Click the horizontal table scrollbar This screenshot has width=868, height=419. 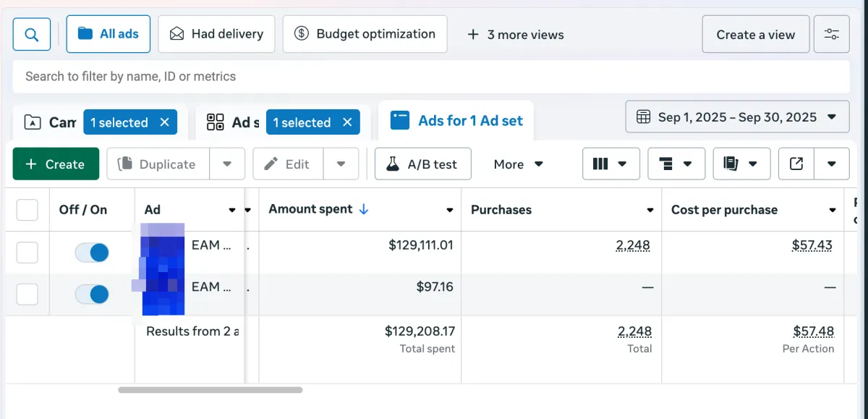(x=210, y=390)
